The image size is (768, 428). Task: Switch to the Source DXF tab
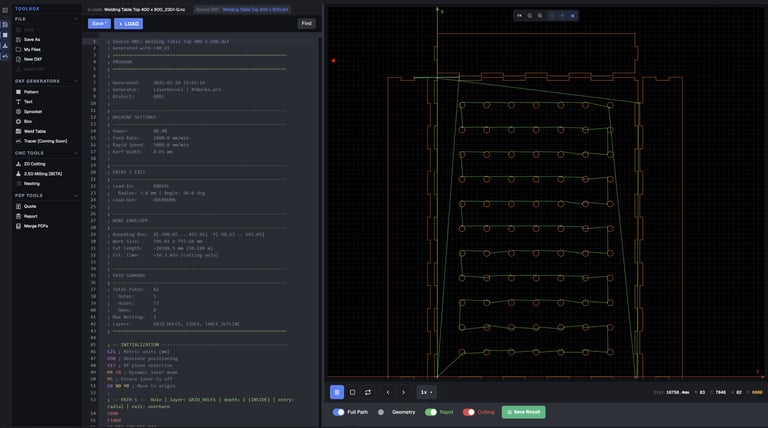[242, 9]
